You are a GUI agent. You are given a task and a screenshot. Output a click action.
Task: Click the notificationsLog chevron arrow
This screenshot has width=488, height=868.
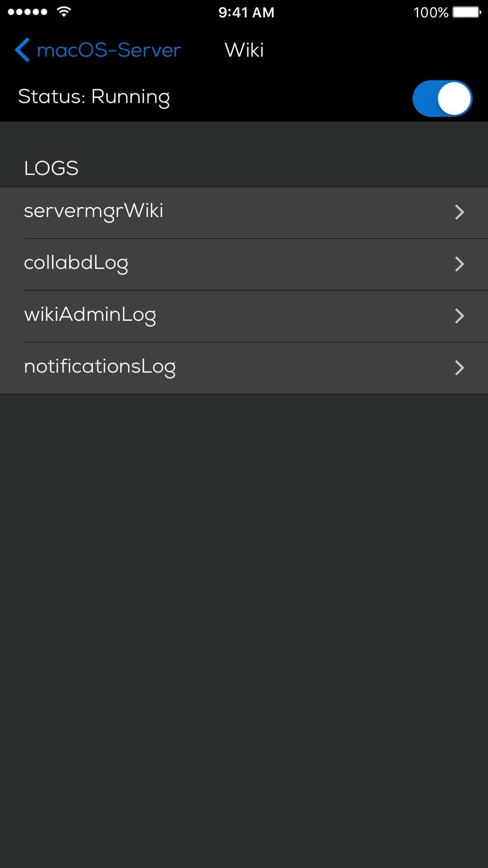[459, 368]
